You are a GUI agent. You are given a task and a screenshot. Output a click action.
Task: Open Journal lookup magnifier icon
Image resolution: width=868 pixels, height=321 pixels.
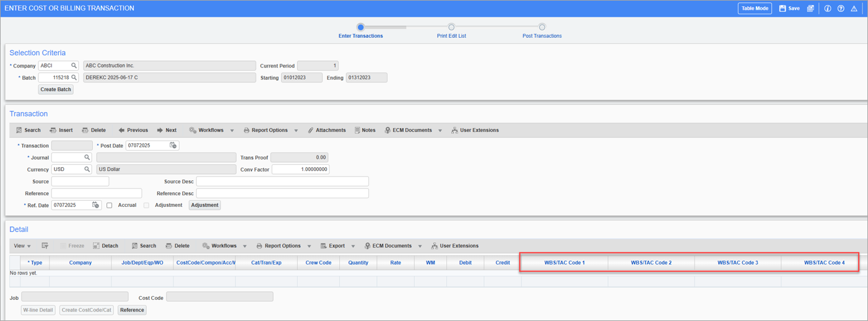tap(87, 157)
